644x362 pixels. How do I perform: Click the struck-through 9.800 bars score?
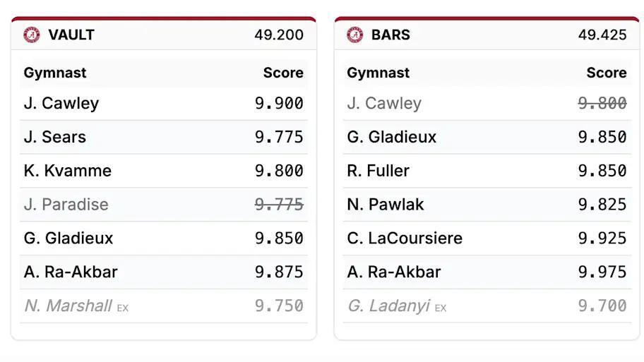(602, 103)
